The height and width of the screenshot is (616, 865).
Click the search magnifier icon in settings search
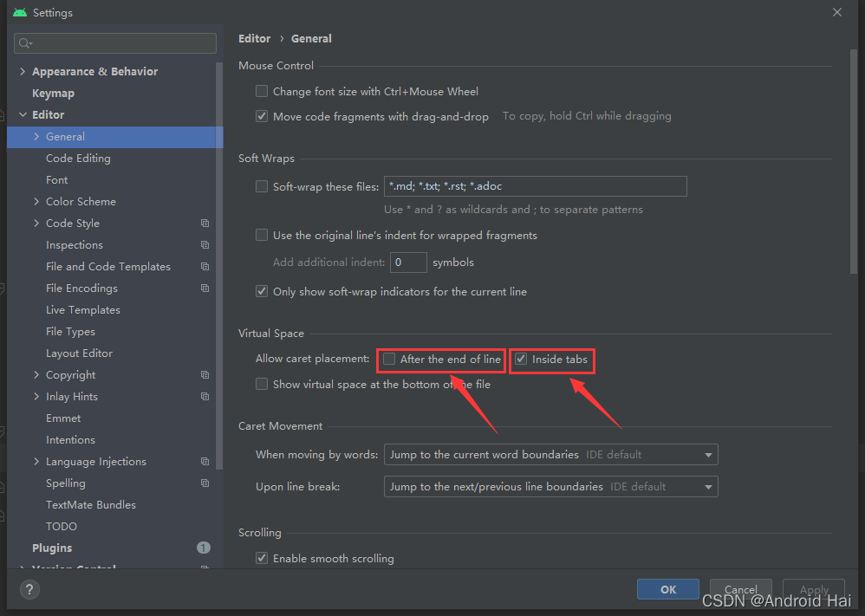[x=25, y=43]
